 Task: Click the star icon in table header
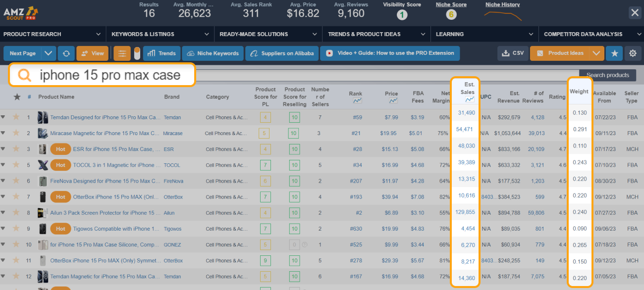[17, 97]
